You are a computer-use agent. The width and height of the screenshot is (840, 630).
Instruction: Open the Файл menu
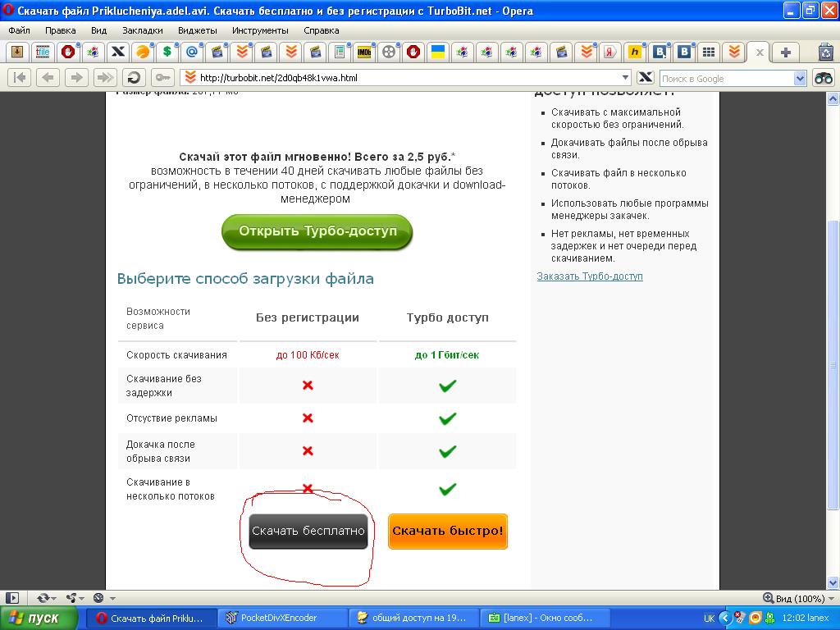click(20, 30)
